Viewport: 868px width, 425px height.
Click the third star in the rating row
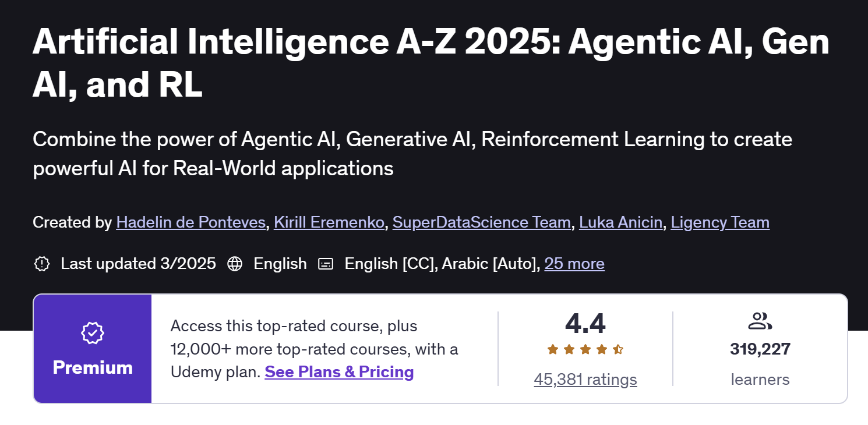click(x=586, y=349)
